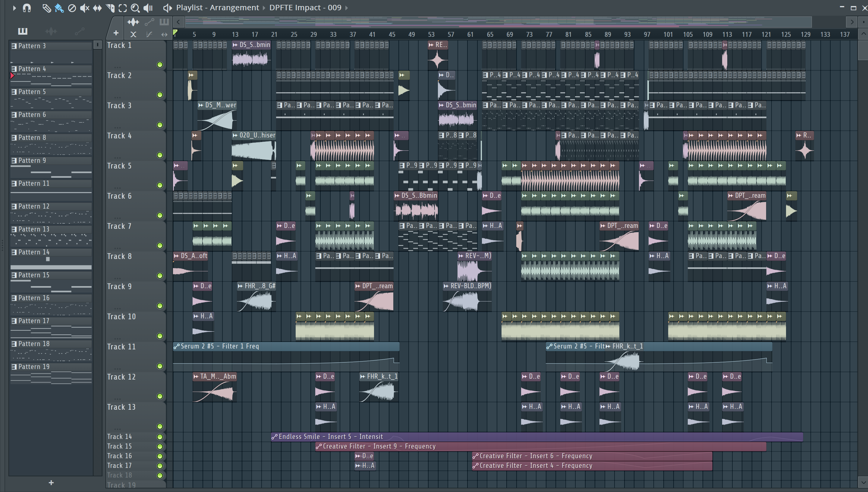Mute Track 2 with its green LED

click(x=160, y=95)
